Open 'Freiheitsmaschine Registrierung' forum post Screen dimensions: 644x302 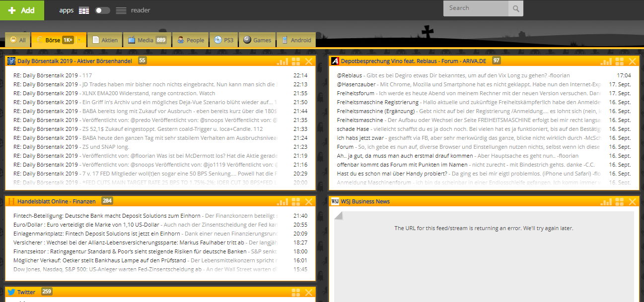point(484,102)
